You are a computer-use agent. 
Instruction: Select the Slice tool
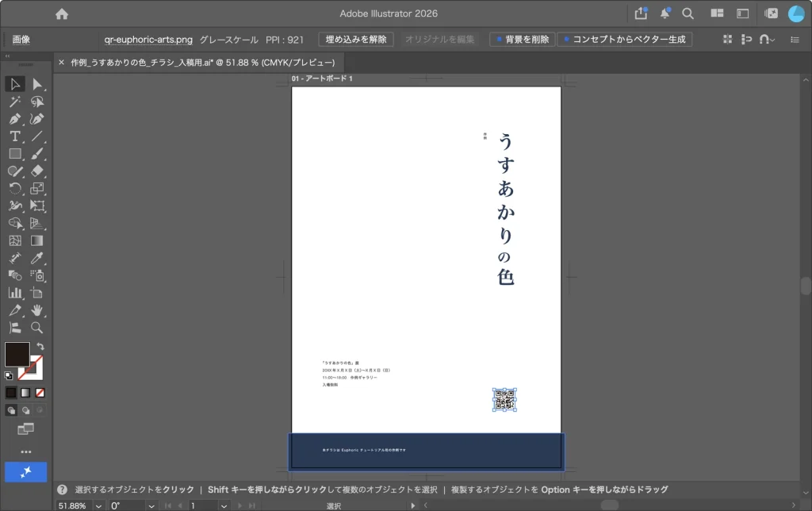point(15,310)
